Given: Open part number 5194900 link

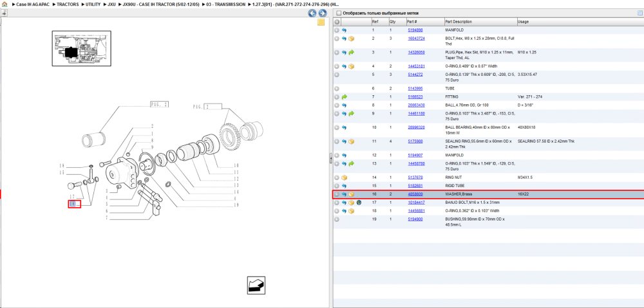Looking at the screenshot, I should click(x=415, y=219).
